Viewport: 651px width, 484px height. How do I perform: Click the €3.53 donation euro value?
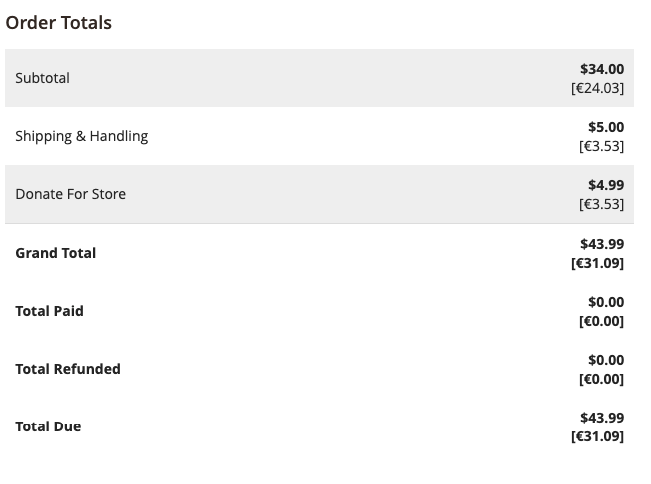(602, 204)
